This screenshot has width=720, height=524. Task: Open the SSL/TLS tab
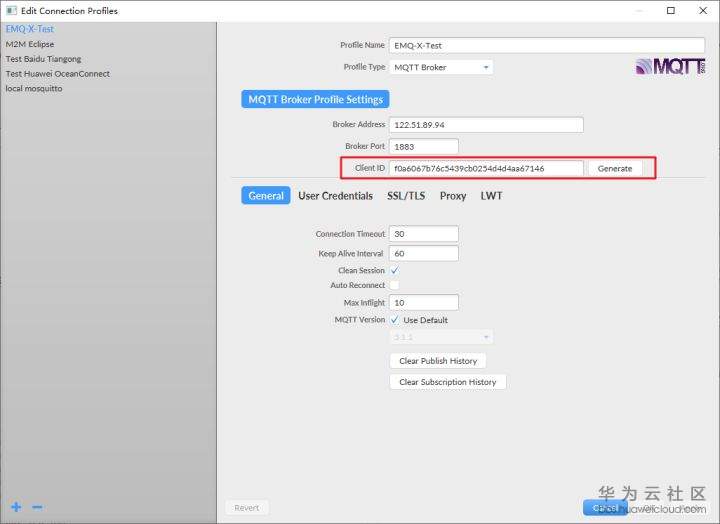(406, 196)
